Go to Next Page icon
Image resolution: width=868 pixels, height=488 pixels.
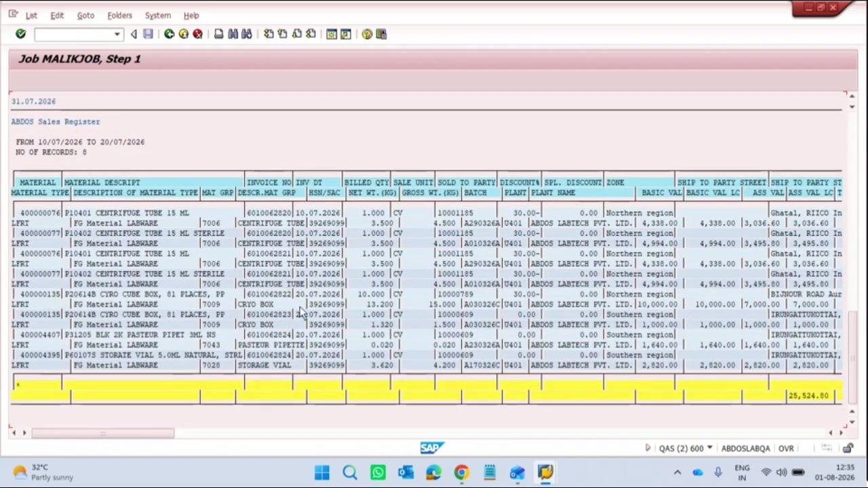(297, 34)
